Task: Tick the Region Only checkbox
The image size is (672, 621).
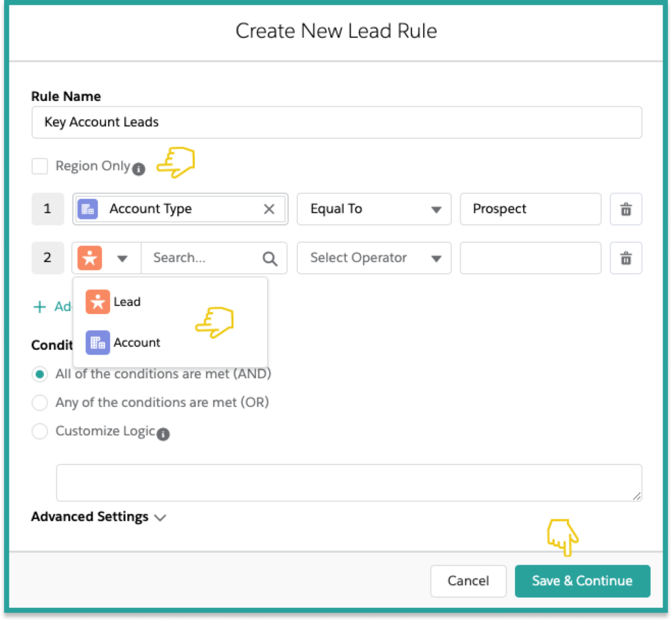Action: click(x=40, y=166)
